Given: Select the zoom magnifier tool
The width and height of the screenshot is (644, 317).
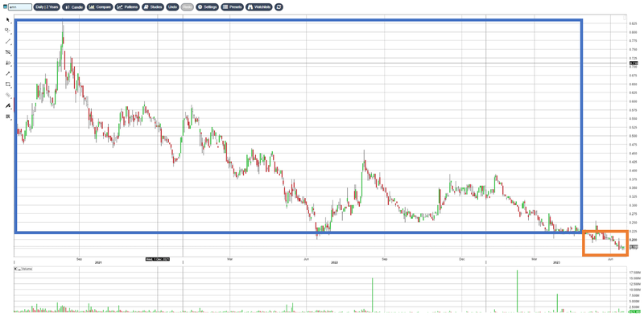Looking at the screenshot, I should [8, 31].
